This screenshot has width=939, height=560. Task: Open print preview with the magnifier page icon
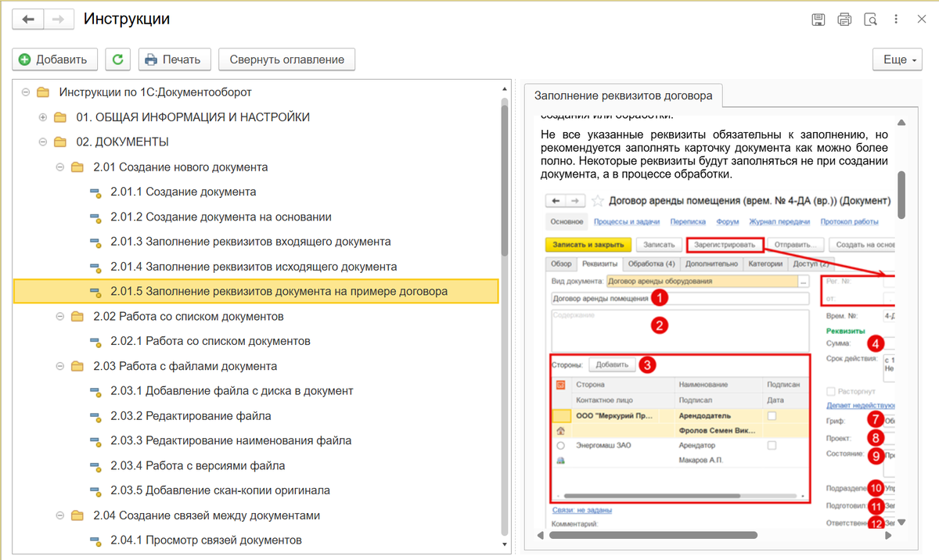[870, 20]
